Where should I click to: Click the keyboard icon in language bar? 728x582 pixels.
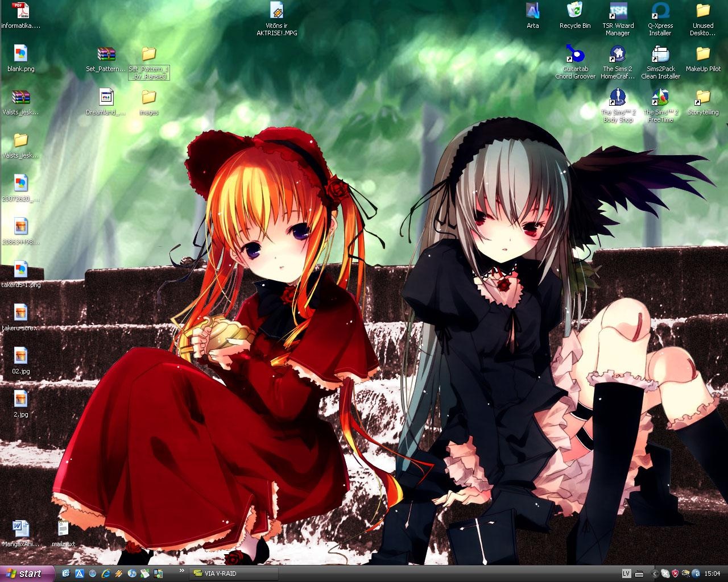pyautogui.click(x=639, y=573)
